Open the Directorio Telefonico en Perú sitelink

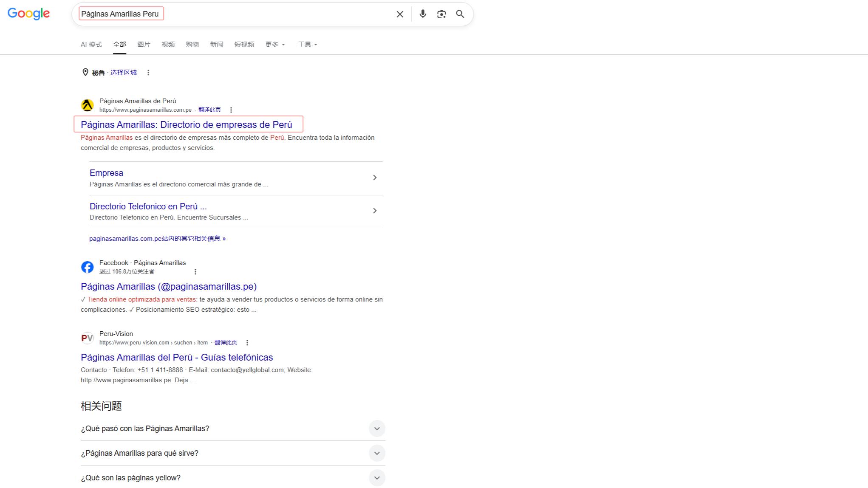coord(148,206)
